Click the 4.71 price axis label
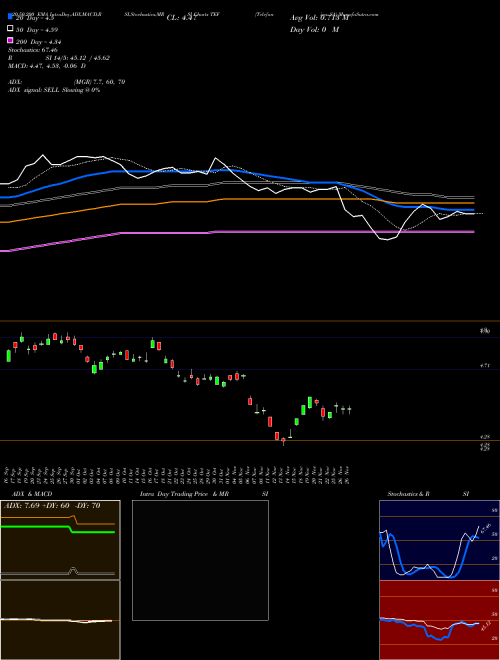This screenshot has height=660, width=500. (x=485, y=366)
